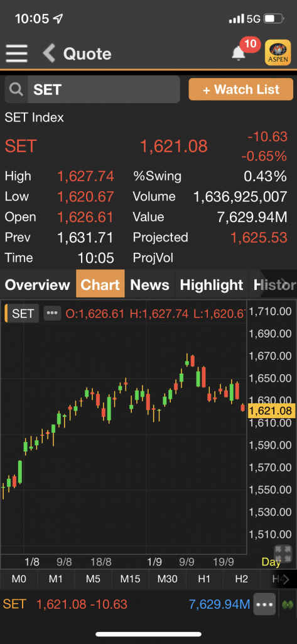Tap the ASPEN logo icon
This screenshot has height=644, width=297.
point(278,53)
